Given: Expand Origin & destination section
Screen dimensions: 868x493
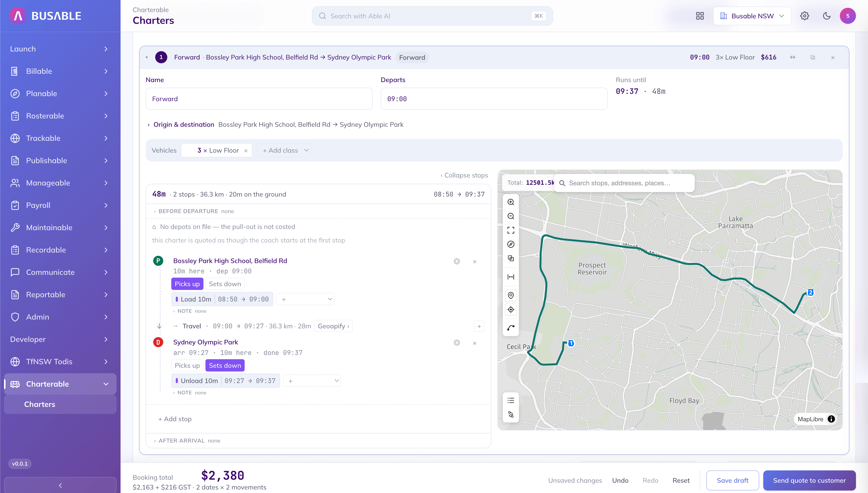Looking at the screenshot, I should [x=183, y=125].
